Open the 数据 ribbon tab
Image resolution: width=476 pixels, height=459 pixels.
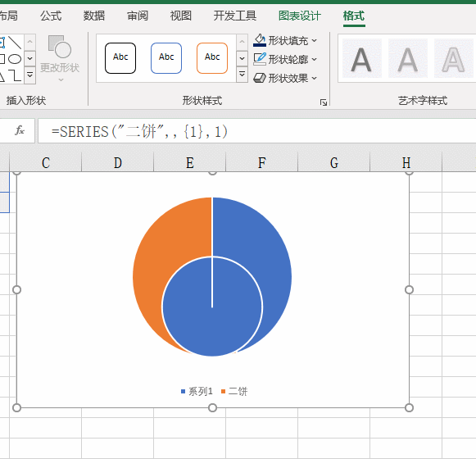pos(94,16)
